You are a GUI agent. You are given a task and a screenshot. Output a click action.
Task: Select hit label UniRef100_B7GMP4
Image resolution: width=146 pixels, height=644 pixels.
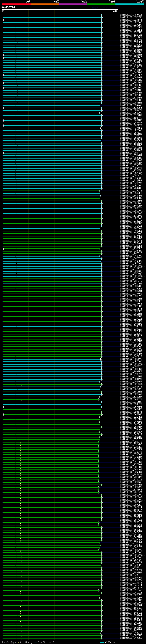click(131, 98)
